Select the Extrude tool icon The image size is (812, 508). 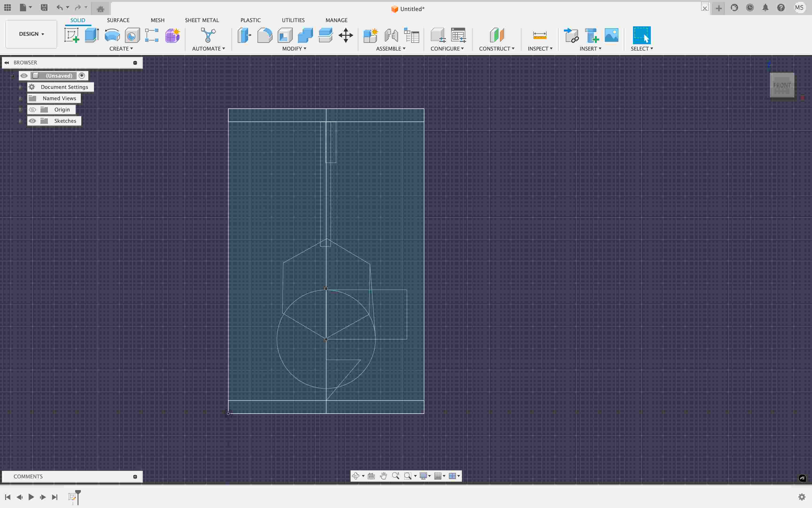pos(92,35)
